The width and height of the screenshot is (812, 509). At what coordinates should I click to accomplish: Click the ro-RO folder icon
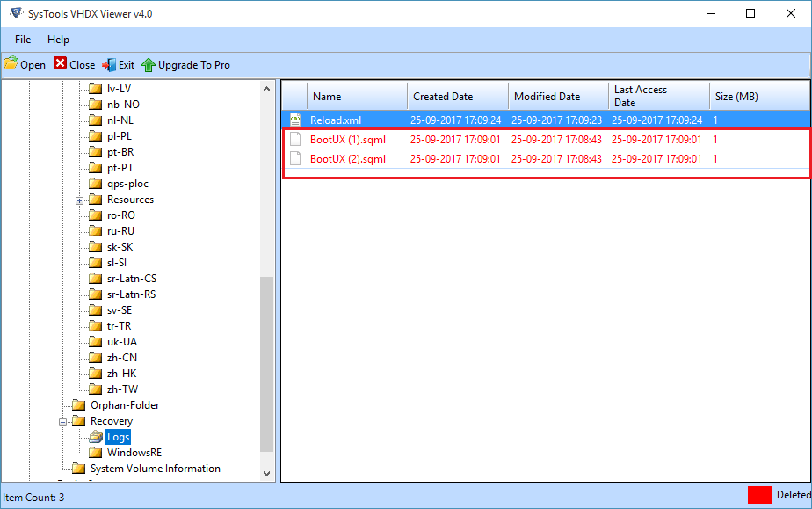(x=95, y=215)
